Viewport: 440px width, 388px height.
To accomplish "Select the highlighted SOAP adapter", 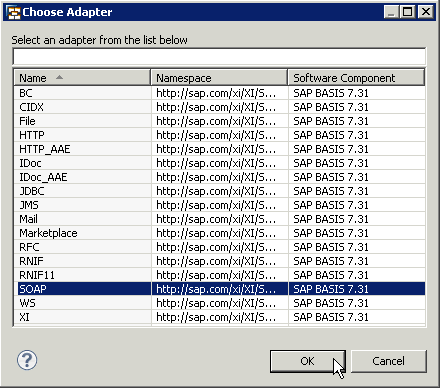I will click(219, 289).
